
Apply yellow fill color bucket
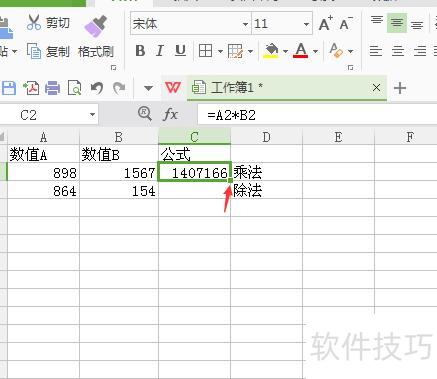tap(271, 51)
